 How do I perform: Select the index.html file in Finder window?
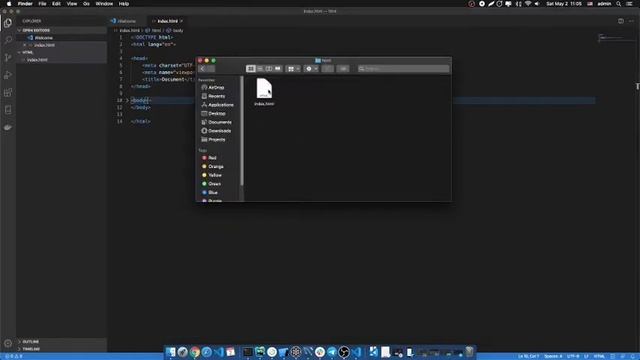click(264, 92)
